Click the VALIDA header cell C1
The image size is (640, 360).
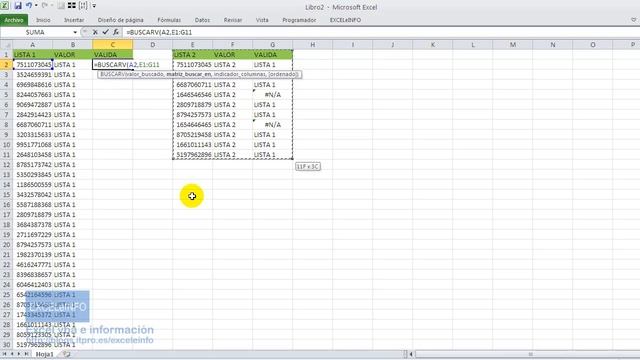(113, 55)
